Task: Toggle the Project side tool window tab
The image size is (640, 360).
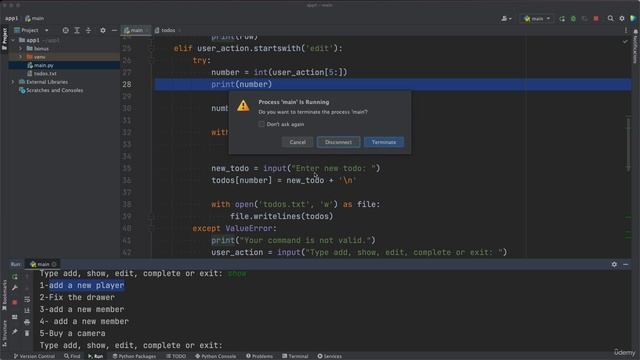Action: tap(4, 39)
